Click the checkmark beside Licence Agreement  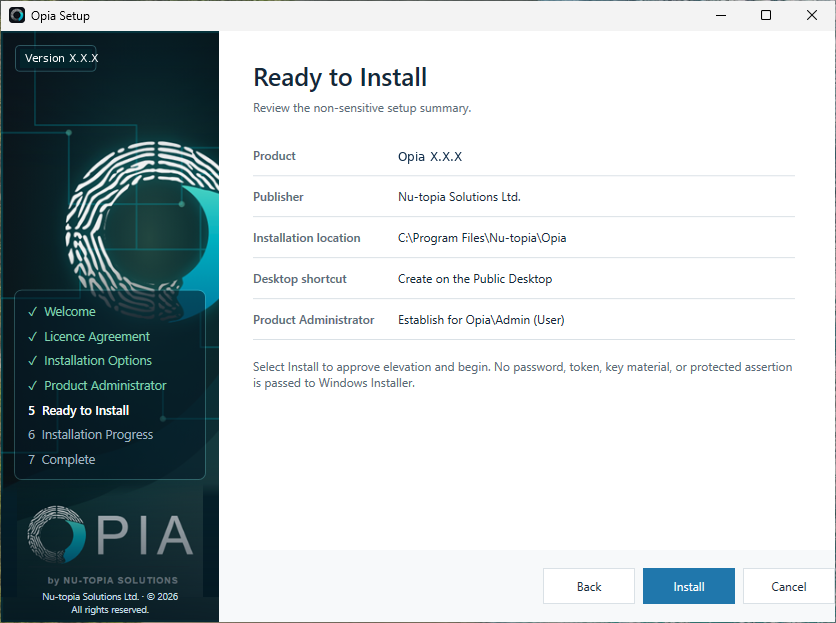pos(33,337)
